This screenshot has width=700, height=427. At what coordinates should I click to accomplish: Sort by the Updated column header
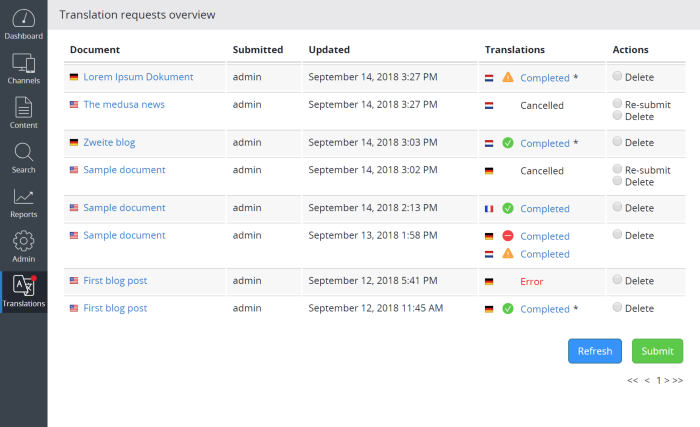pyautogui.click(x=329, y=49)
